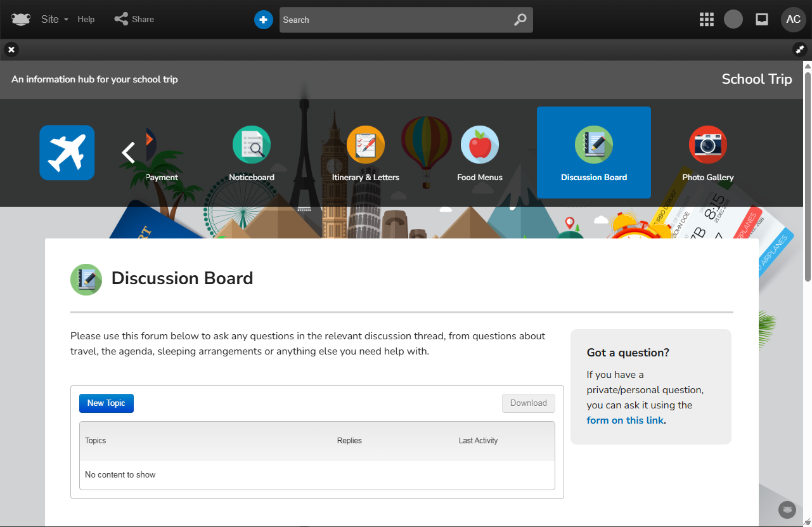Open the apps grid launcher
Viewport: 812px width, 527px height.
tap(706, 20)
